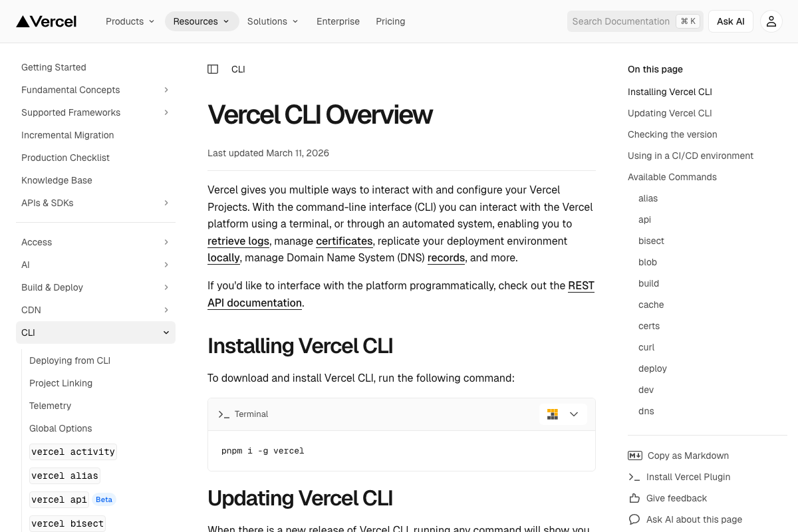Follow the retrieve logs link
This screenshot has width=798, height=532.
238,241
